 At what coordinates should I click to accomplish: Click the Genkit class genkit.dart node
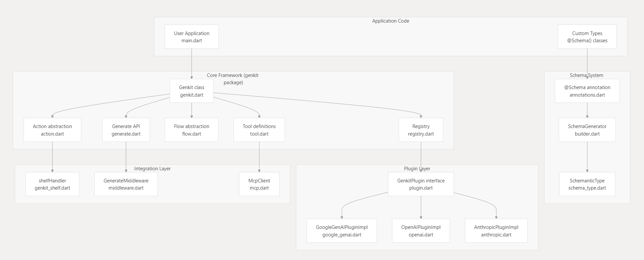click(191, 91)
